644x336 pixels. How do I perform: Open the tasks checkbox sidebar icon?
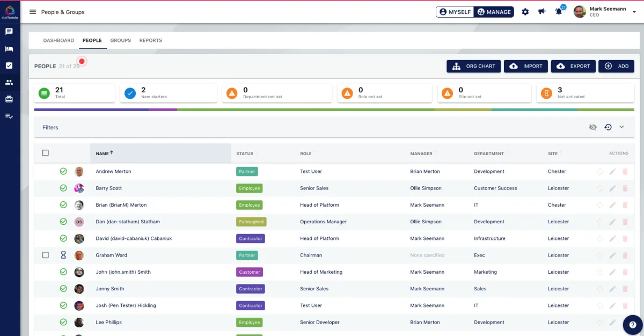click(9, 65)
